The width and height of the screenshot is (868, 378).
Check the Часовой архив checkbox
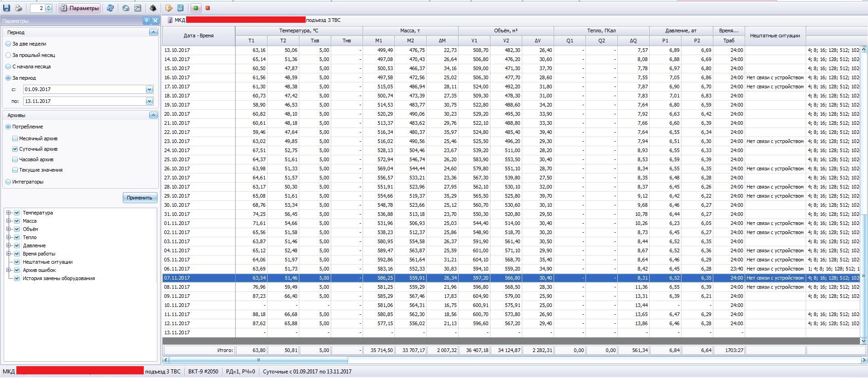coord(15,159)
